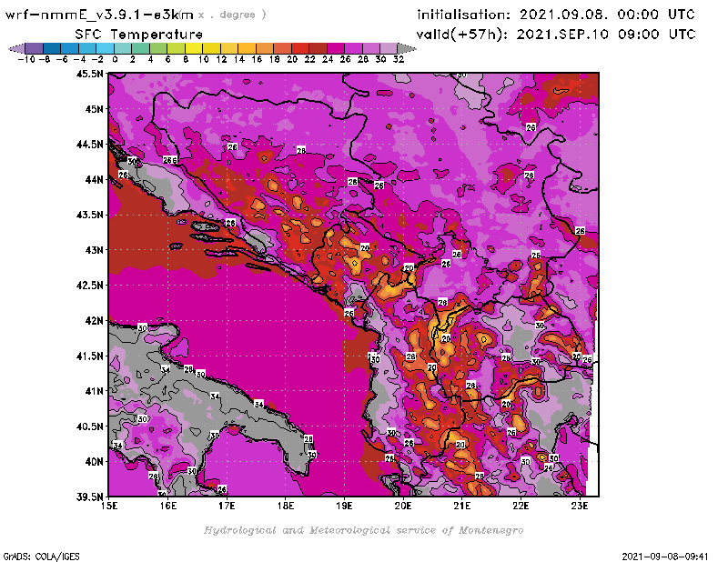
Task: Click the 15E longitude axis label
Action: [109, 506]
